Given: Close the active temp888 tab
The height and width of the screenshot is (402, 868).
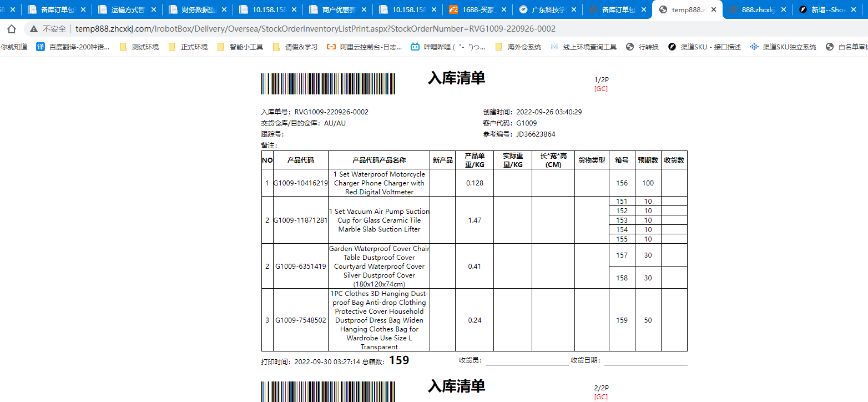Looking at the screenshot, I should click(713, 9).
